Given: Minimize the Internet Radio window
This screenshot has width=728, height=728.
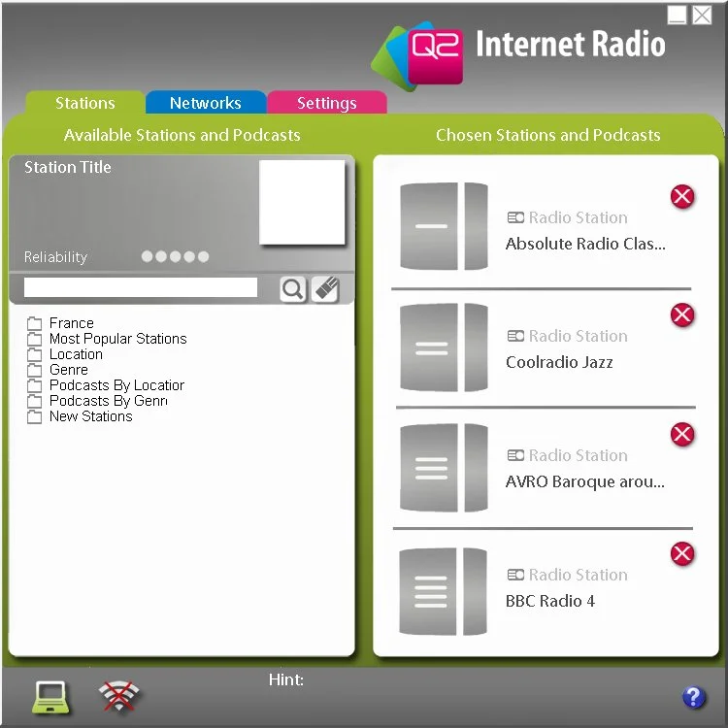Looking at the screenshot, I should coord(677,15).
